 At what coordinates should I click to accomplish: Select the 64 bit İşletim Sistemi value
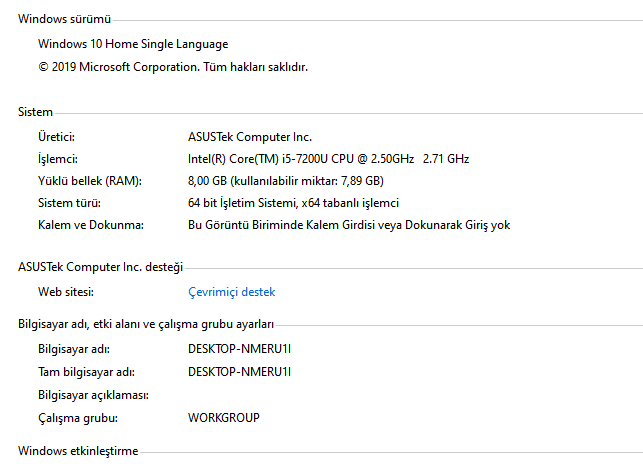[293, 203]
